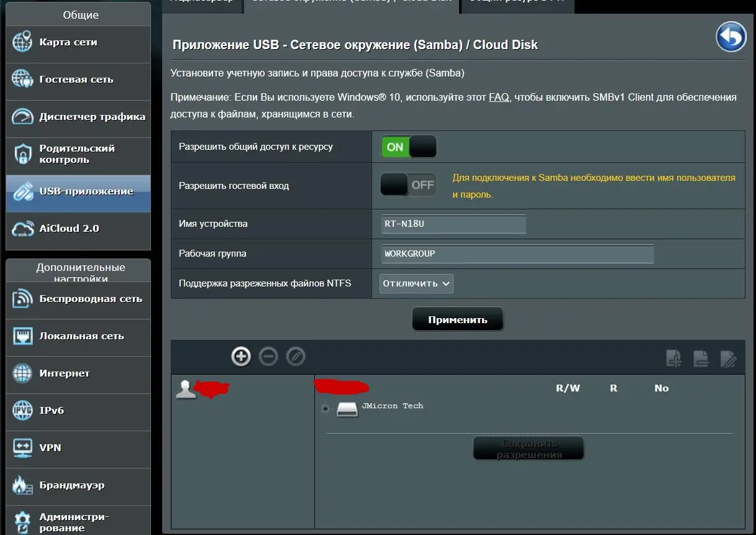
Task: Click the No permission column header
Action: click(662, 388)
